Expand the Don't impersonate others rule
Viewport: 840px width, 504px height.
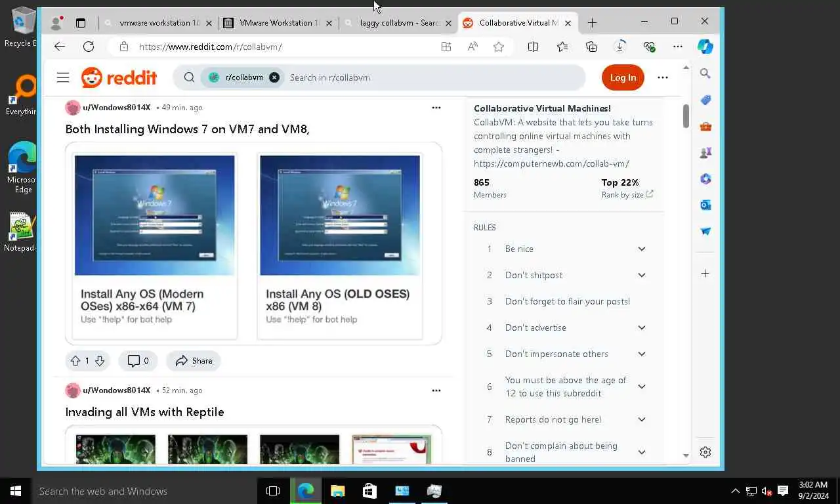[x=642, y=354]
